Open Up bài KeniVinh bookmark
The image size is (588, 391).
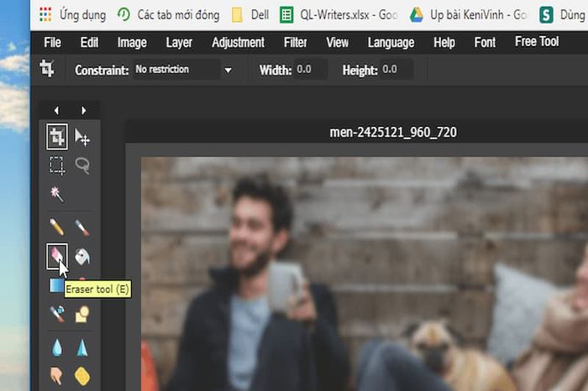(x=469, y=15)
